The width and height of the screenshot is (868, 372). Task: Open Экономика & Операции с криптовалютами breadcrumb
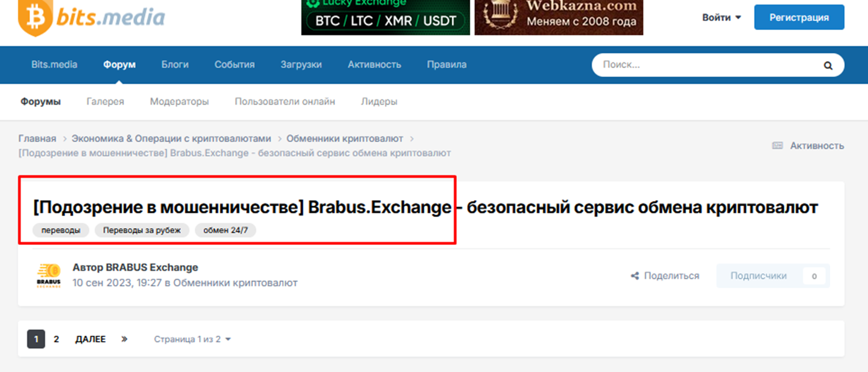click(171, 139)
